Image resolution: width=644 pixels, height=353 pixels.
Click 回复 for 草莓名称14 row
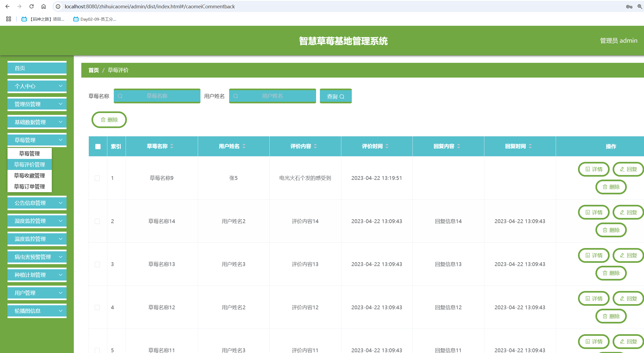click(628, 212)
